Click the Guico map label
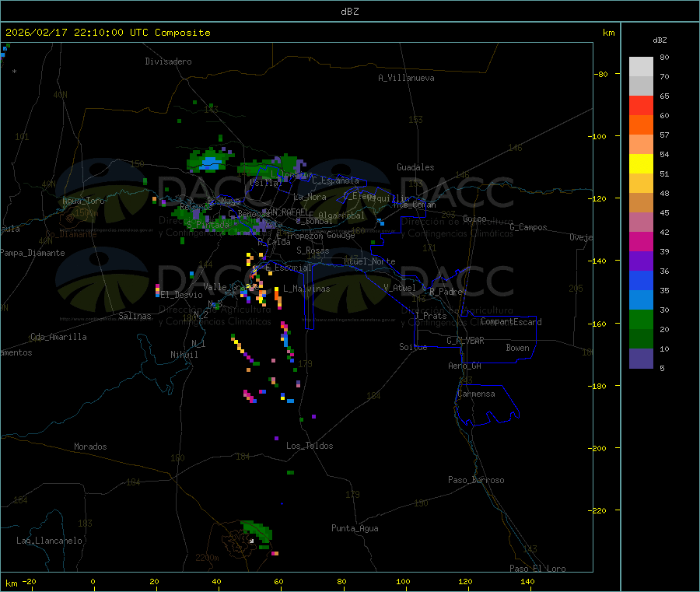 coord(474,219)
